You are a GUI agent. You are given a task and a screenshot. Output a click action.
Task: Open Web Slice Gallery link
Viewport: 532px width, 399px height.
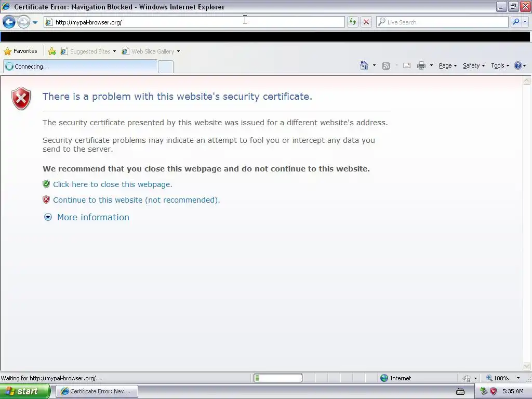[148, 51]
